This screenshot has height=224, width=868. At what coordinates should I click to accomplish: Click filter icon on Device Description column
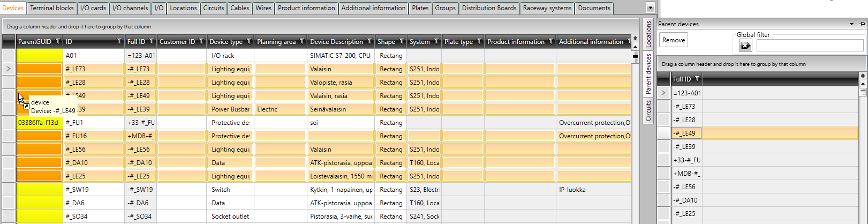(x=369, y=41)
